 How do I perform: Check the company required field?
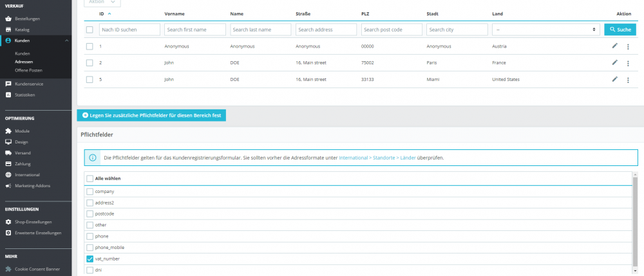[90, 192]
